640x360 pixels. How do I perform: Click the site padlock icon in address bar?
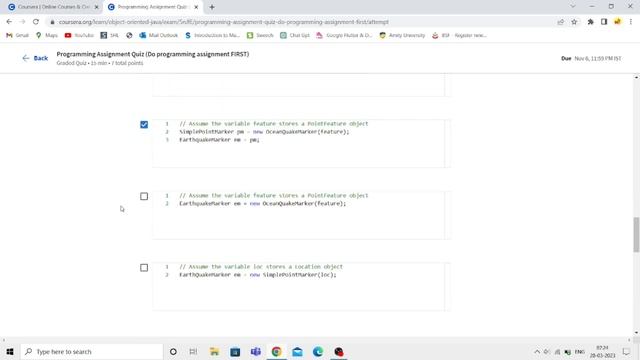coord(52,22)
